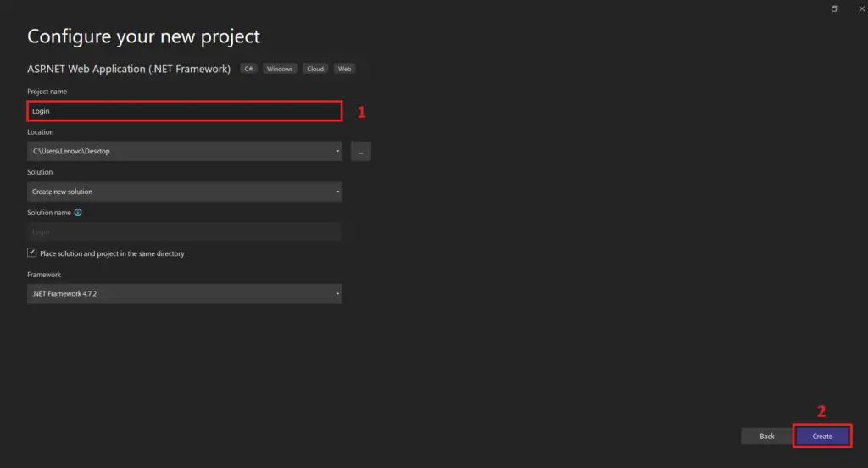Uncheck Place solution and project in same directory
The width and height of the screenshot is (868, 468).
[32, 253]
